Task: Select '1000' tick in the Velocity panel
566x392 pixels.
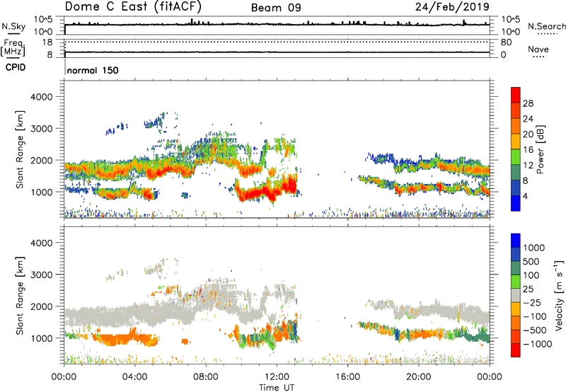Action: tap(42, 338)
